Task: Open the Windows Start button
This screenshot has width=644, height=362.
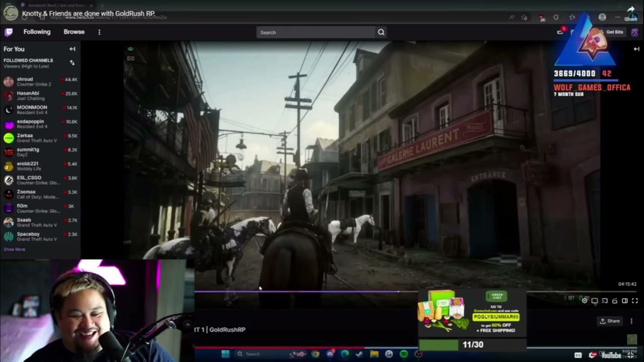Action: pyautogui.click(x=225, y=354)
